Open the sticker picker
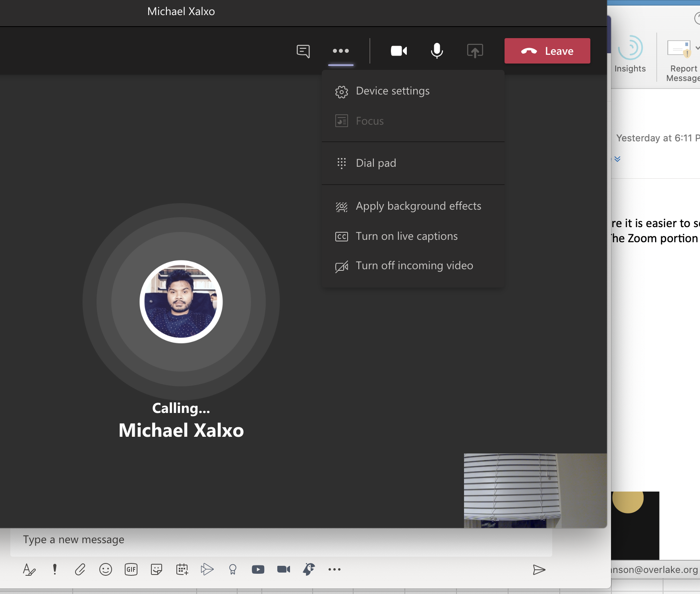Screen dimensions: 700x594 click(157, 570)
